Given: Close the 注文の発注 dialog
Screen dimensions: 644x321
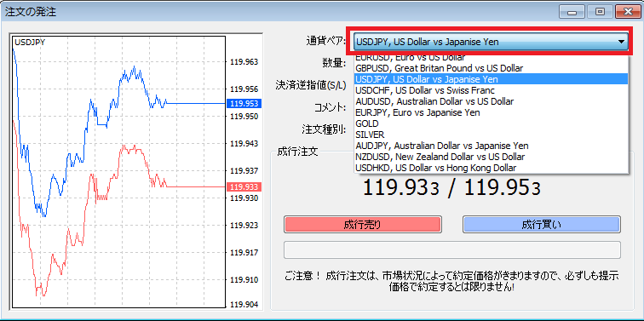Looking at the screenshot, I should click(x=628, y=12).
